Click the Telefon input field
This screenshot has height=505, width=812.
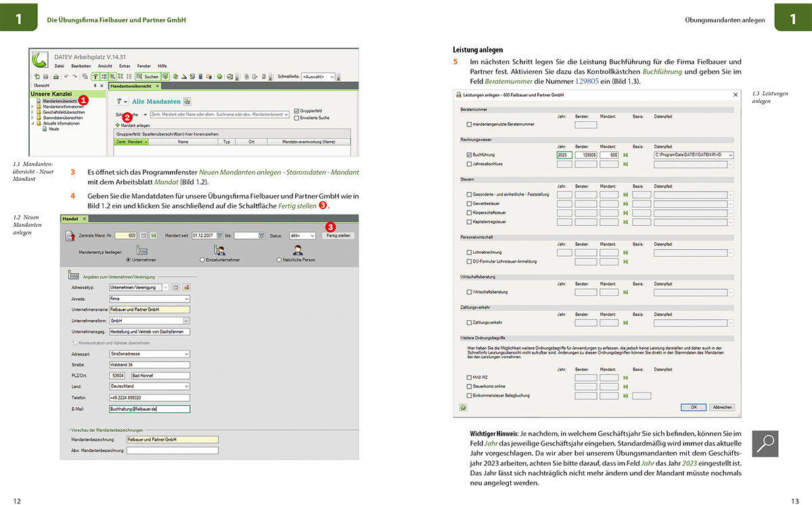(x=150, y=397)
